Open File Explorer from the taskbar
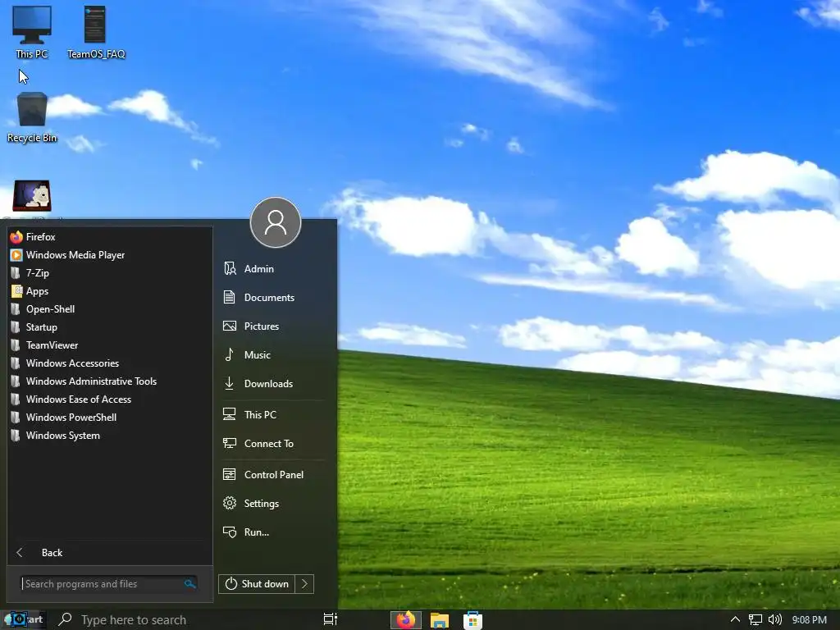This screenshot has width=840, height=630. pyautogui.click(x=440, y=620)
